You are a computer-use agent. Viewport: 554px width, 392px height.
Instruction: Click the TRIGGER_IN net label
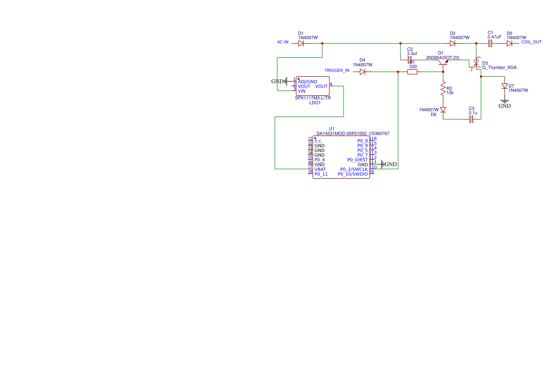pos(337,71)
